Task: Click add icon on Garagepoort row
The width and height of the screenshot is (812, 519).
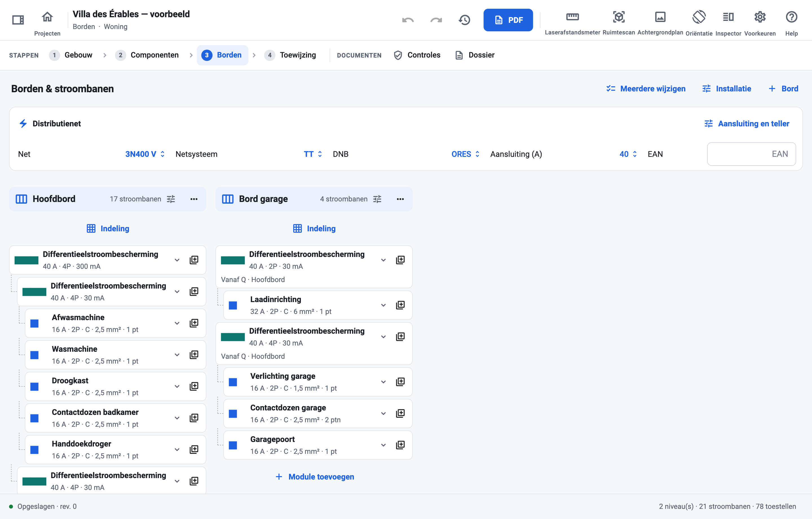Action: click(x=400, y=445)
